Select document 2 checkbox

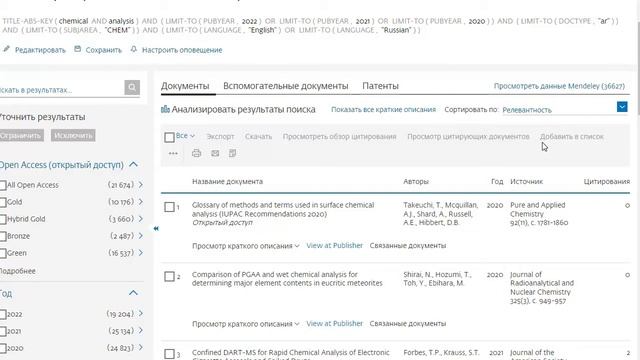(169, 276)
